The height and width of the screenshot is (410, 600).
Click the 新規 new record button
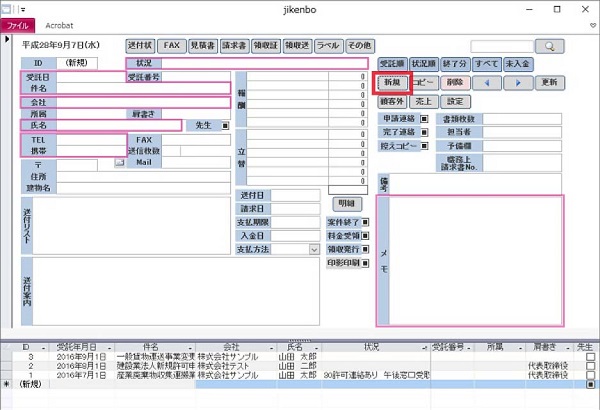[x=393, y=83]
